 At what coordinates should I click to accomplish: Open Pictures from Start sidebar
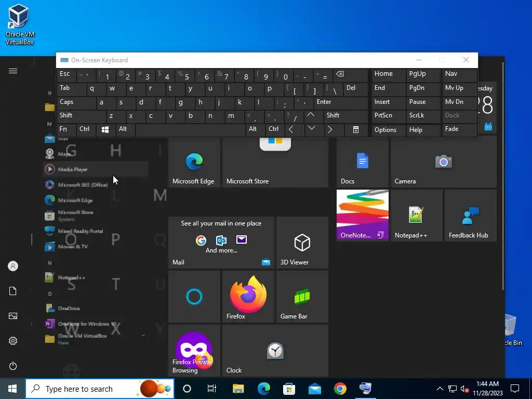(13, 316)
